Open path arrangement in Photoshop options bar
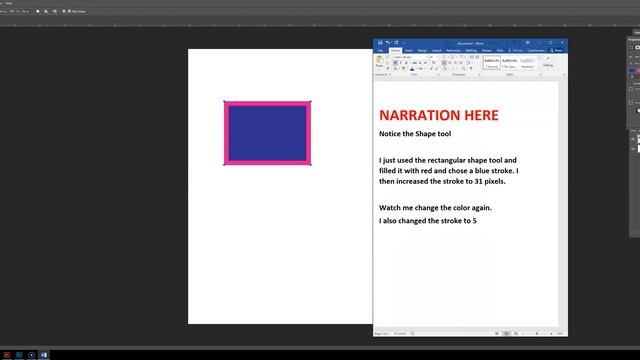The width and height of the screenshot is (640, 360). pos(54,11)
